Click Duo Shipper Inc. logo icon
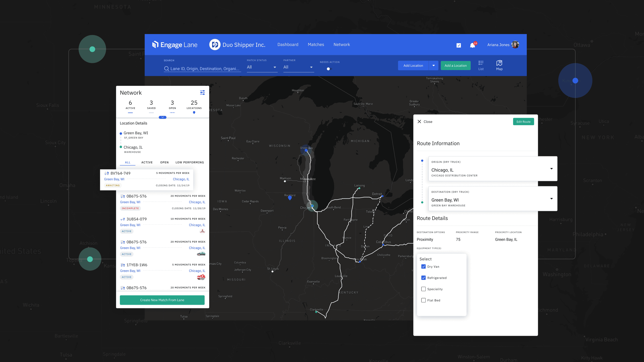This screenshot has height=362, width=644. tap(215, 45)
